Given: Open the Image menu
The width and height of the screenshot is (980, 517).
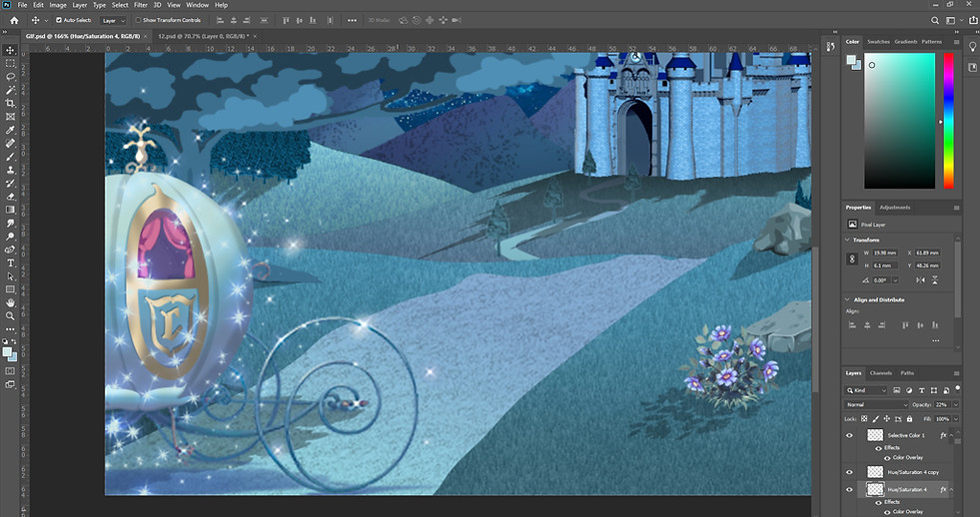Looking at the screenshot, I should point(58,5).
